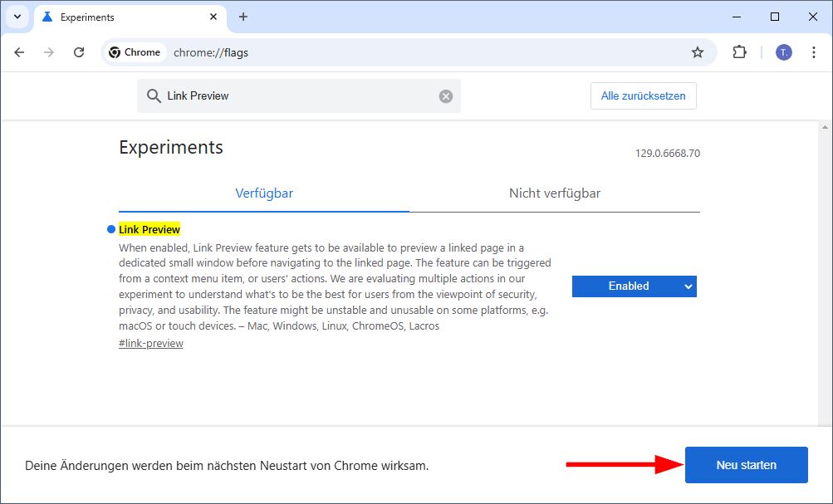Screen dimensions: 833x504
Task: Open a new tab with the plus button
Action: point(241,17)
